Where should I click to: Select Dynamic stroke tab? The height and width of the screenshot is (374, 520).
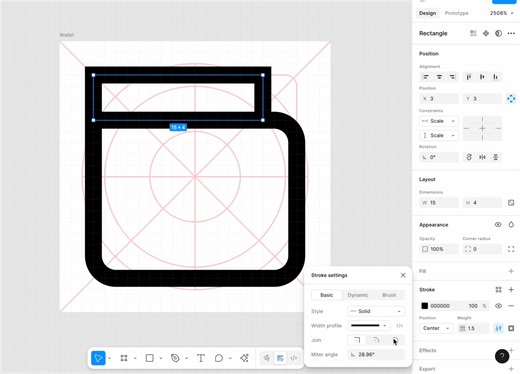tap(358, 295)
